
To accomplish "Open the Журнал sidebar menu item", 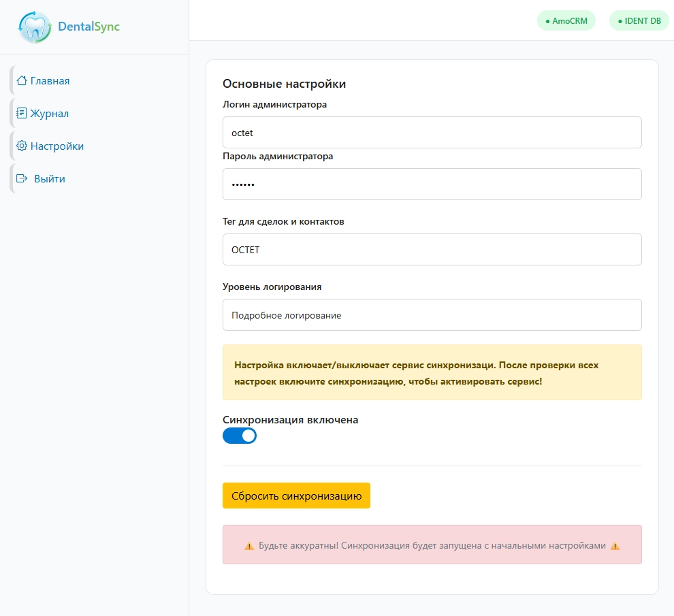I will coord(49,113).
